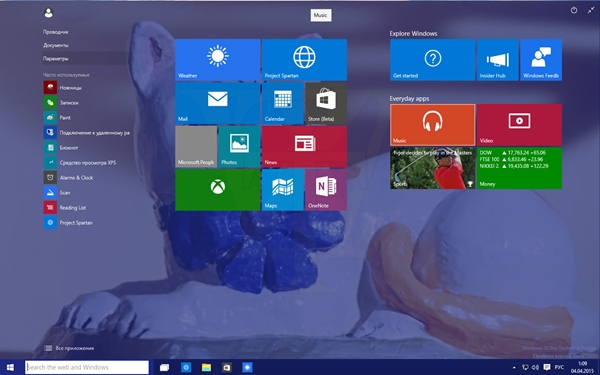The image size is (600, 375).
Task: Open the Store (Beta) tile
Action: pyautogui.click(x=326, y=103)
